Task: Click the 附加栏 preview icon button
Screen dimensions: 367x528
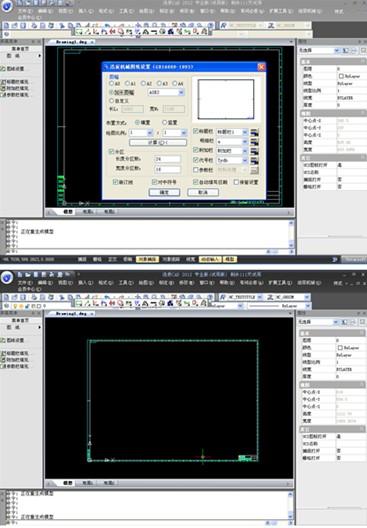Action: point(255,151)
